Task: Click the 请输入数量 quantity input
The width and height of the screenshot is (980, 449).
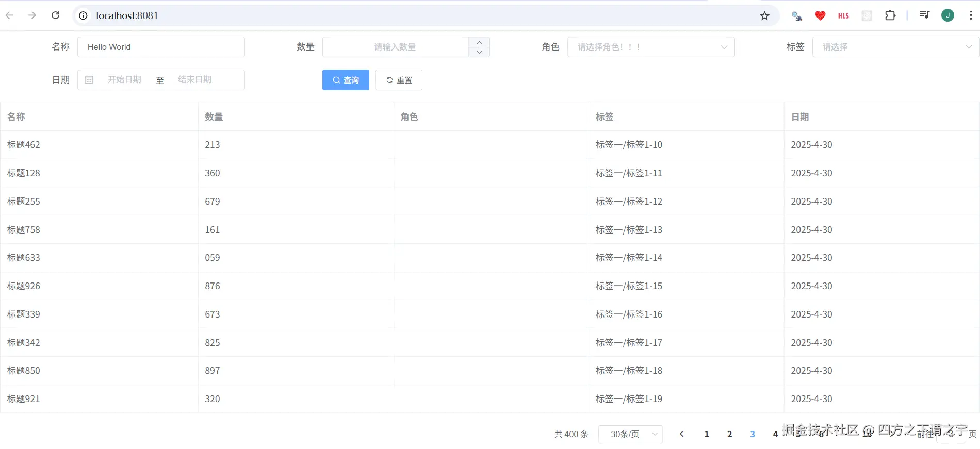Action: [x=395, y=47]
